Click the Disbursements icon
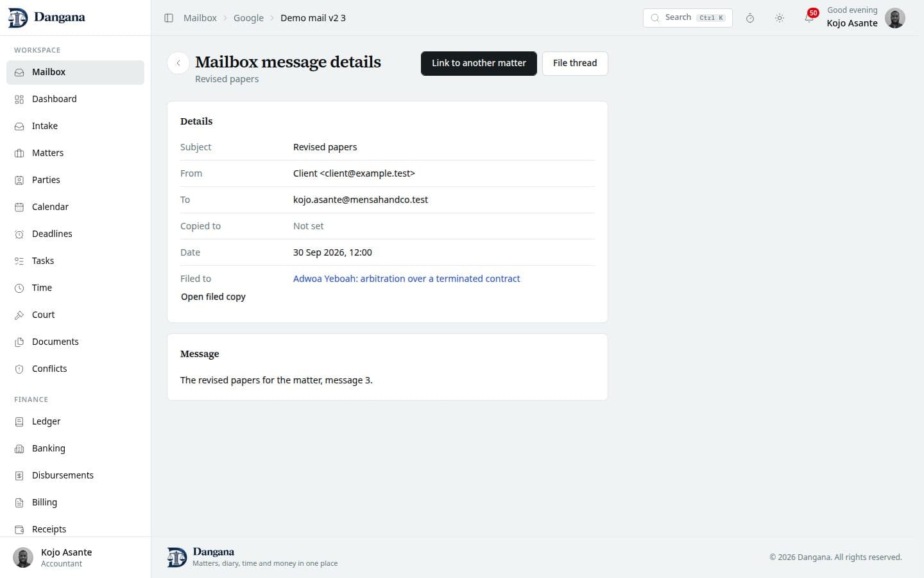Image resolution: width=924 pixels, height=578 pixels. [x=19, y=475]
